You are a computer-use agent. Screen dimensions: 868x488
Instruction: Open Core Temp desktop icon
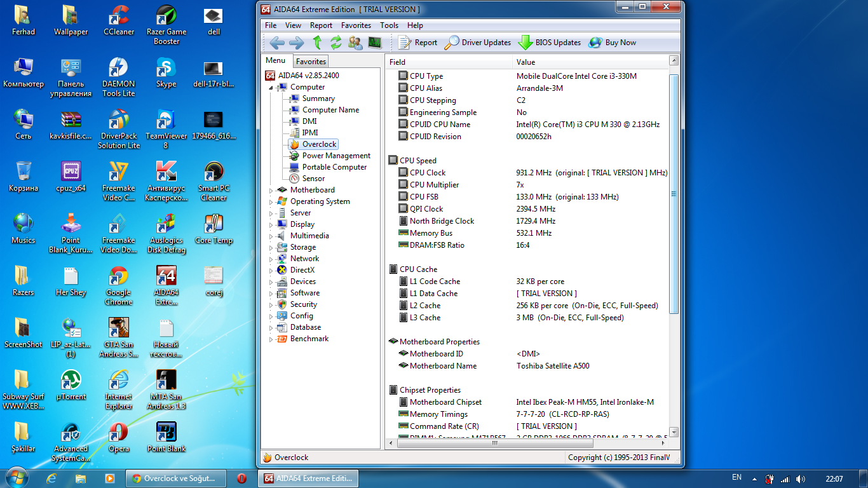tap(214, 229)
